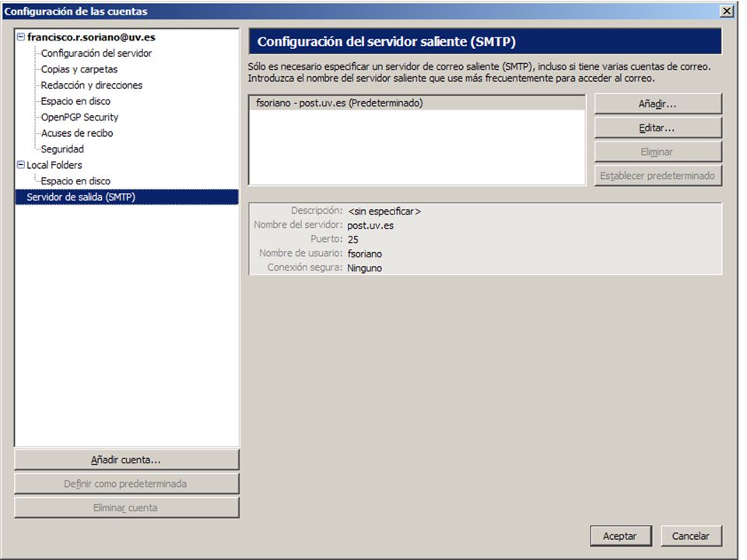The height and width of the screenshot is (560, 747).
Task: Click the server name value post.uv.es
Action: tap(370, 226)
